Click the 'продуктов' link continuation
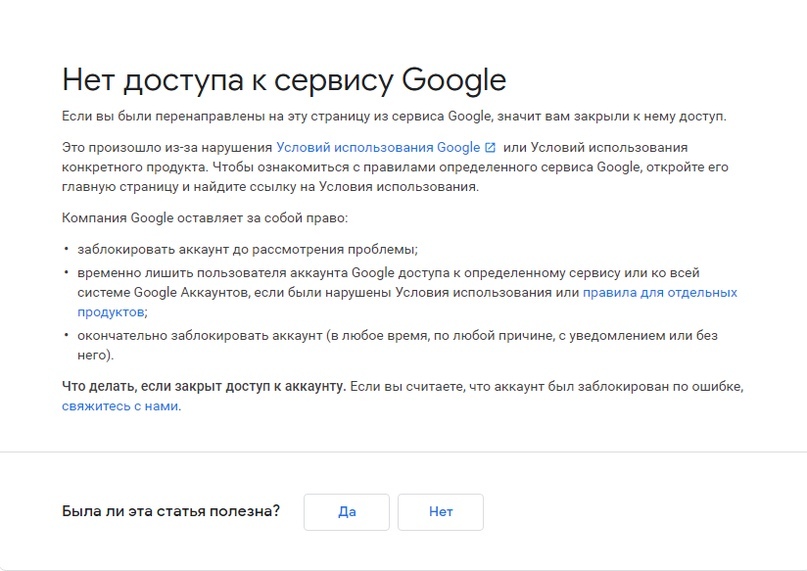The image size is (807, 571). click(110, 312)
